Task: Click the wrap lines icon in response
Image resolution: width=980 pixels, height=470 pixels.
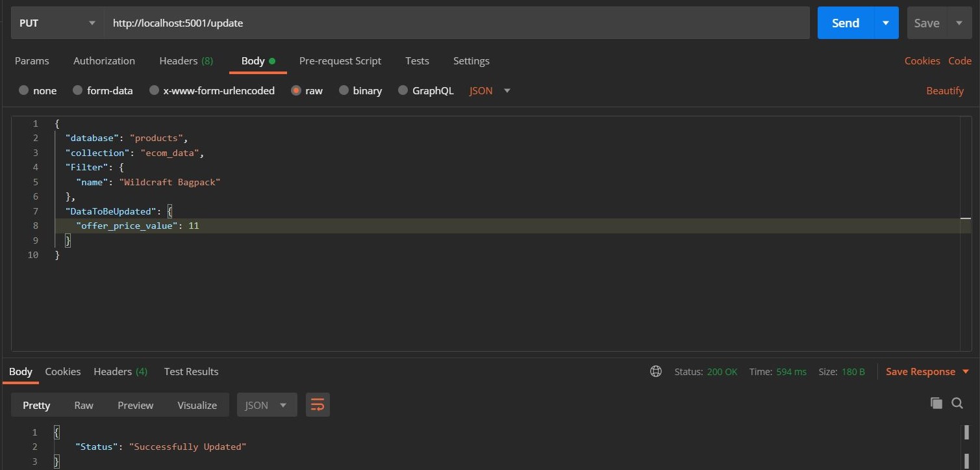Action: tap(318, 405)
